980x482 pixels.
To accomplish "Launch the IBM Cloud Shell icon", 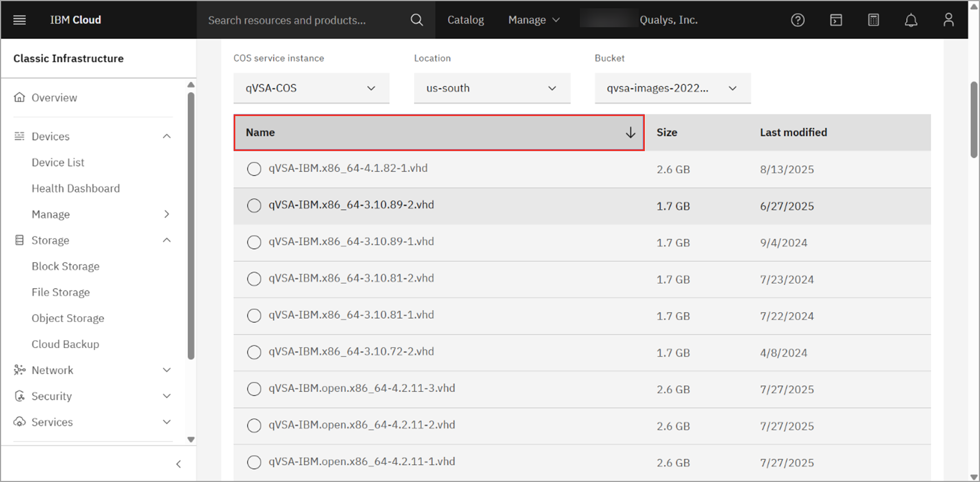I will pyautogui.click(x=836, y=20).
